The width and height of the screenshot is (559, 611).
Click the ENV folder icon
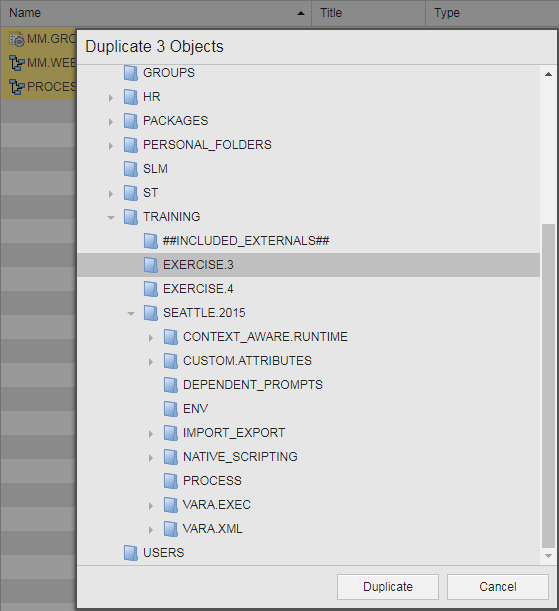(171, 409)
